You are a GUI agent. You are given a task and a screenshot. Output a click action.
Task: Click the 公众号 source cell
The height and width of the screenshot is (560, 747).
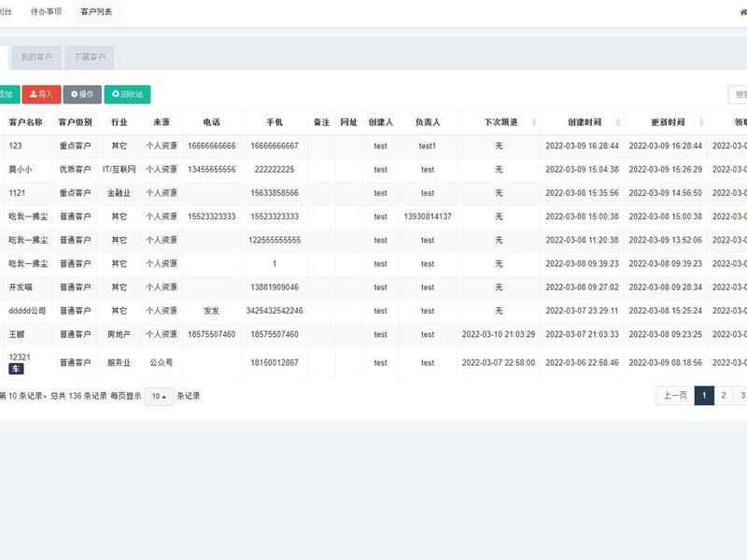[162, 363]
